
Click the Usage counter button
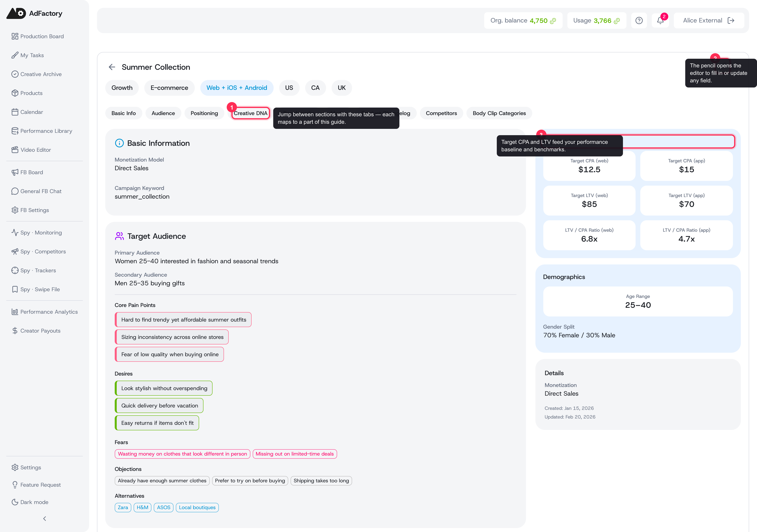tap(597, 20)
